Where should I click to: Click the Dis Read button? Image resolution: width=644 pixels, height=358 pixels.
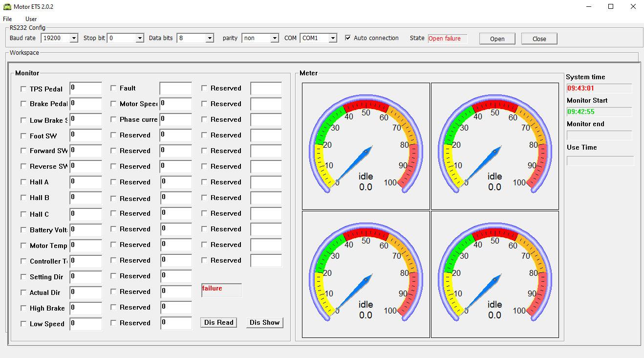pos(219,322)
